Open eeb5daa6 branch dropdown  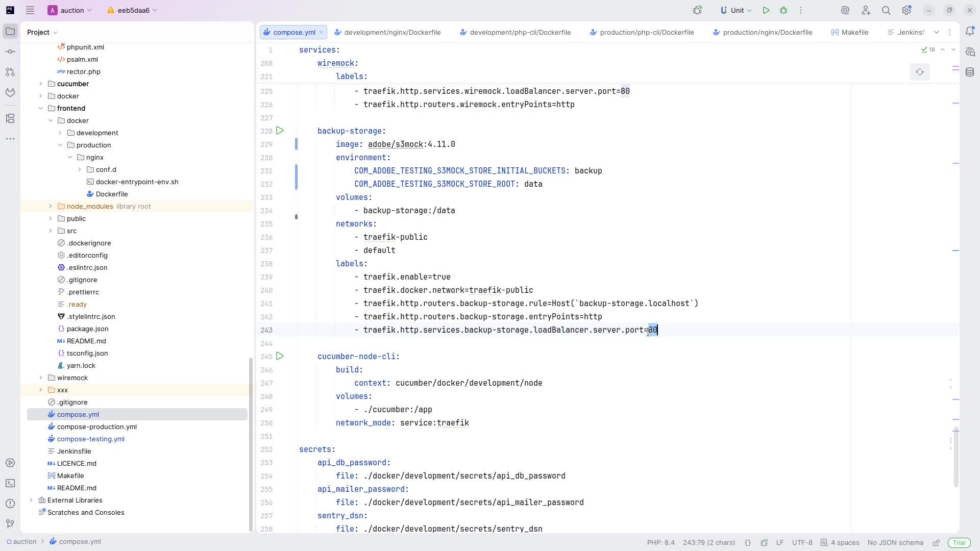133,10
